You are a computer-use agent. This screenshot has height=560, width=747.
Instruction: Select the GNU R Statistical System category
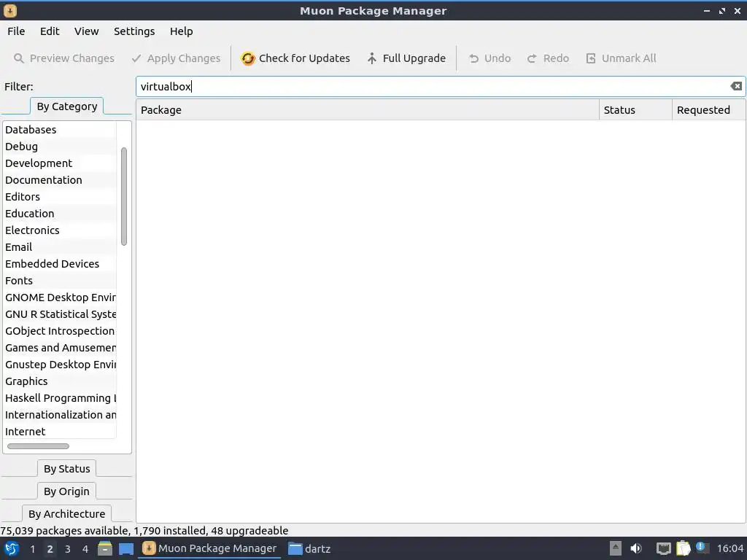60,314
